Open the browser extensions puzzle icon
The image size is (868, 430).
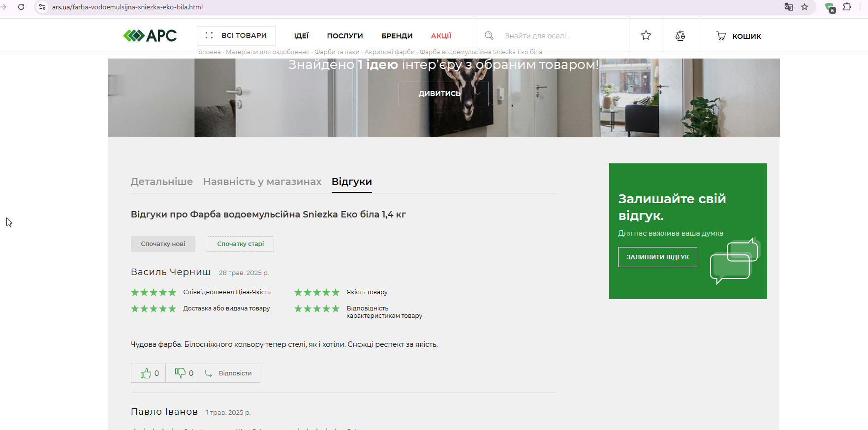(847, 7)
